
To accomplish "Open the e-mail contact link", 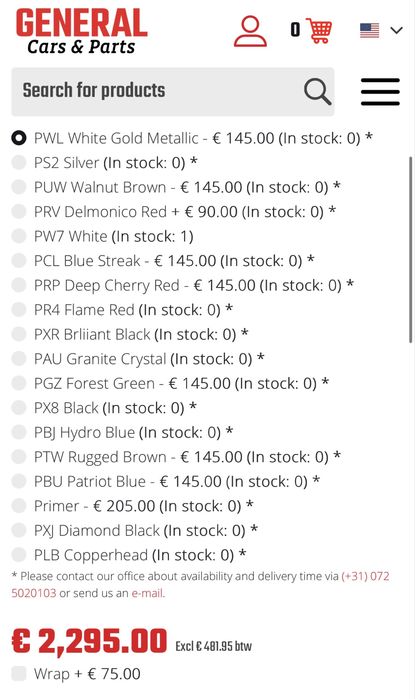I will [148, 593].
